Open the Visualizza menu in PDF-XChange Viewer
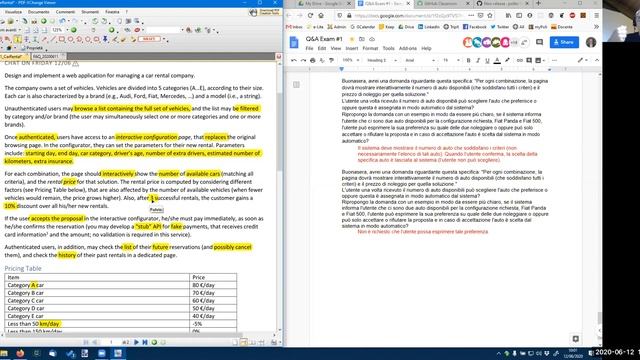This screenshot has width=640, height=360. coord(13,12)
